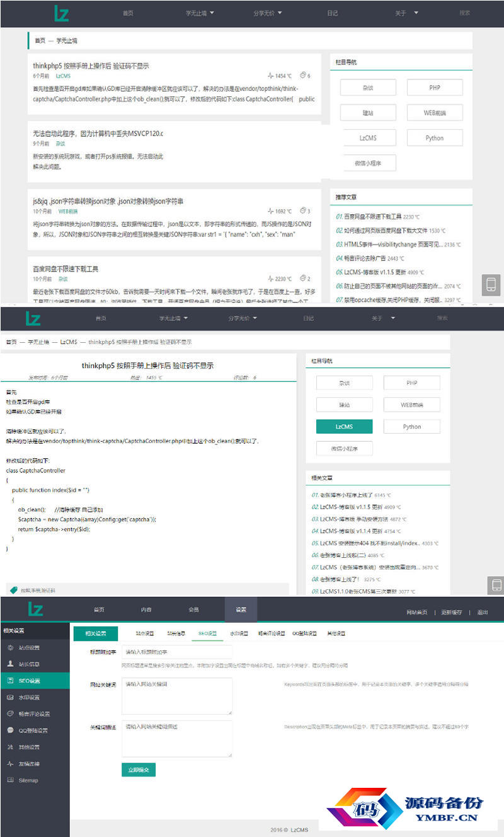
Task: Click the view count icon beside 2230 ℃ in the 百度网盘 post
Action: (270, 279)
